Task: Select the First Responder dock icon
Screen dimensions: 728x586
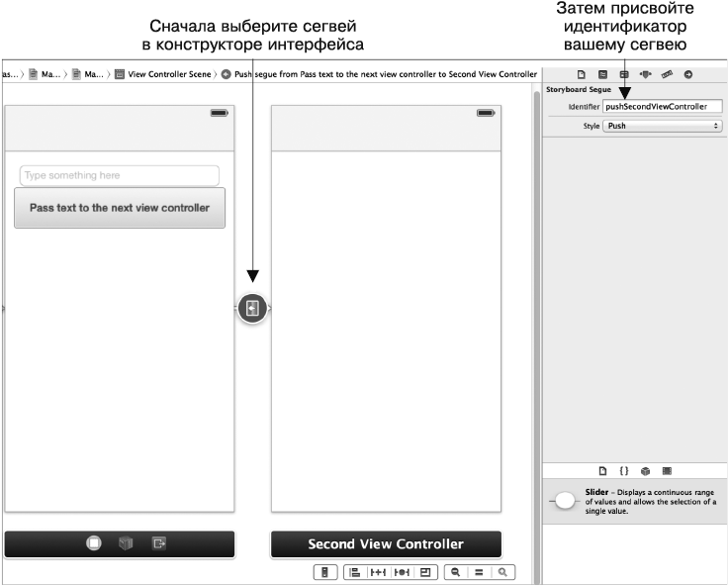Action: [x=125, y=543]
